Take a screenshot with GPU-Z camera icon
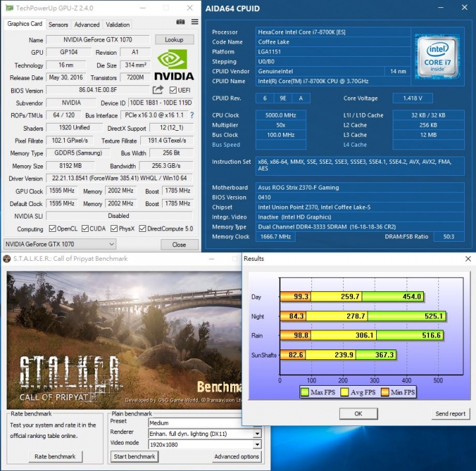This screenshot has height=471, width=476. coord(180,22)
